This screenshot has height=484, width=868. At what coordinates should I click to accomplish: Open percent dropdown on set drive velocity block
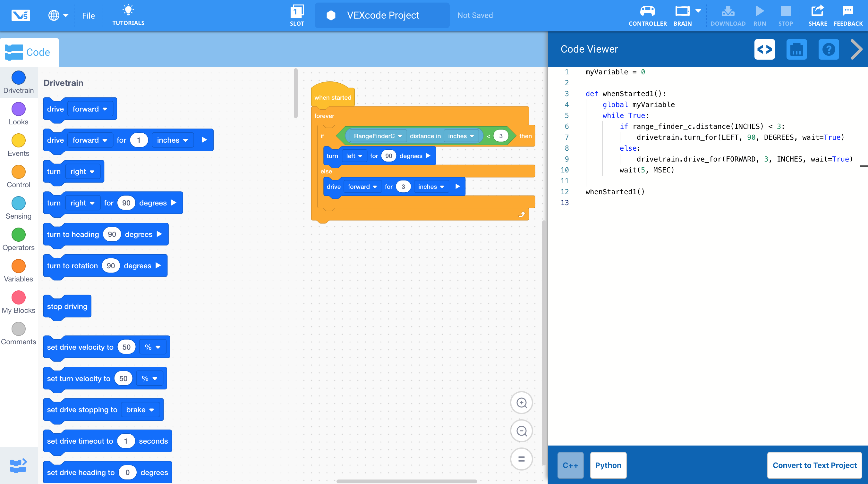[x=153, y=347]
